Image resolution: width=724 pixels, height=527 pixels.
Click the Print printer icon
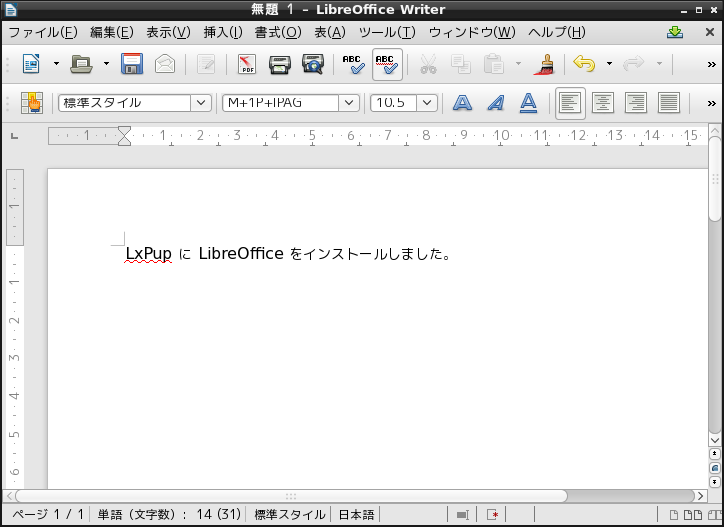pos(280,64)
